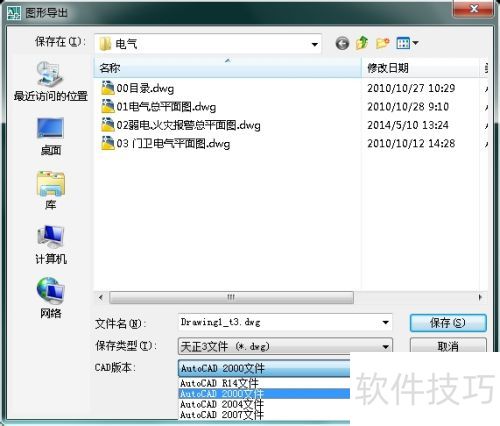Open the view menu icon

[x=407, y=43]
